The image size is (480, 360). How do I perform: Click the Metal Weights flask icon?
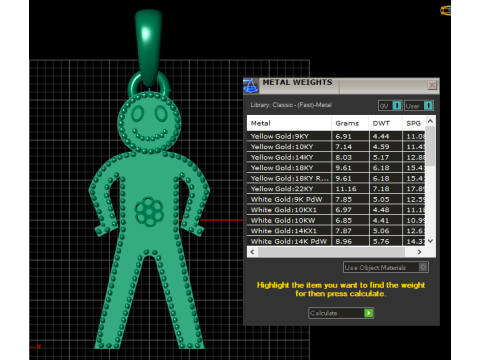(251, 86)
